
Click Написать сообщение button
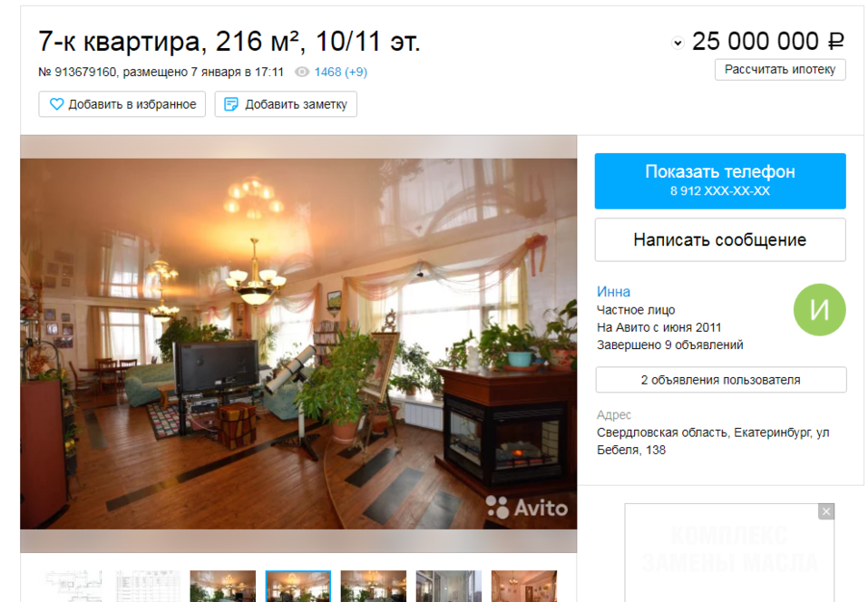(720, 239)
